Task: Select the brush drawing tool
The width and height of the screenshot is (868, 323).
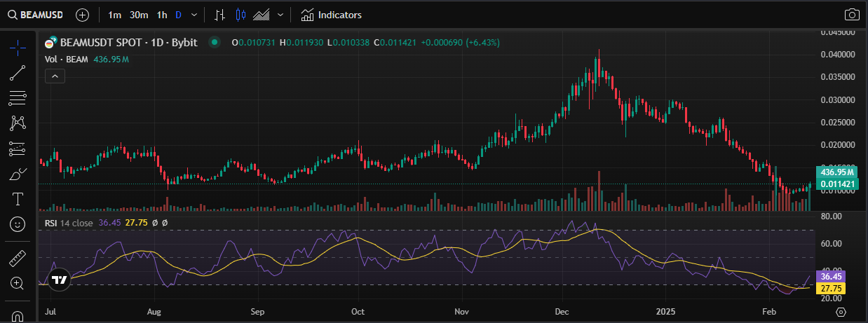Action: [x=18, y=174]
